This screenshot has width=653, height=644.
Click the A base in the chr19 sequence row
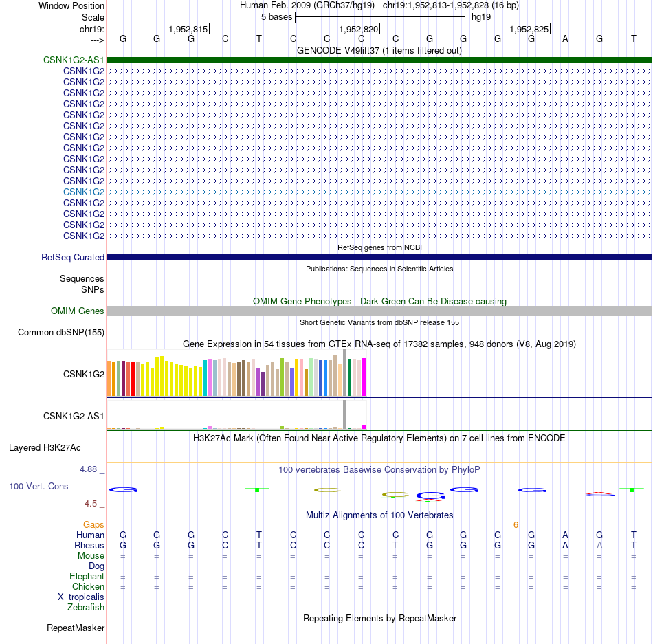click(x=565, y=38)
